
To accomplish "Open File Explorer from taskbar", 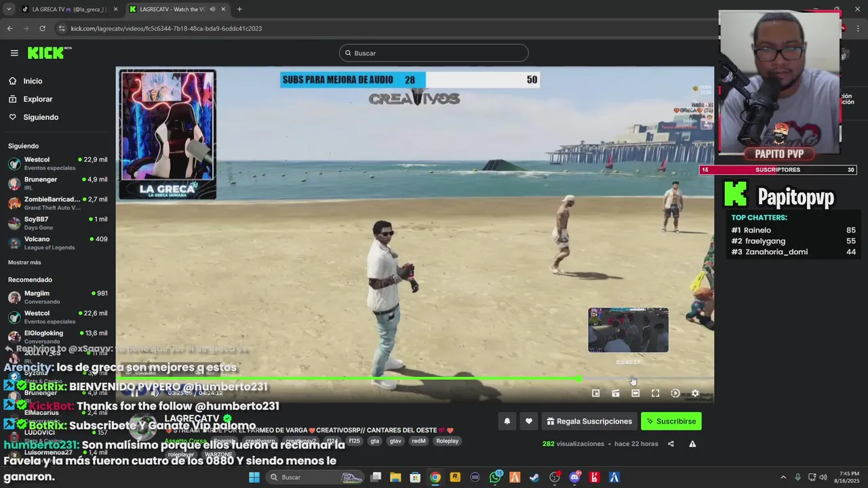I will click(395, 477).
